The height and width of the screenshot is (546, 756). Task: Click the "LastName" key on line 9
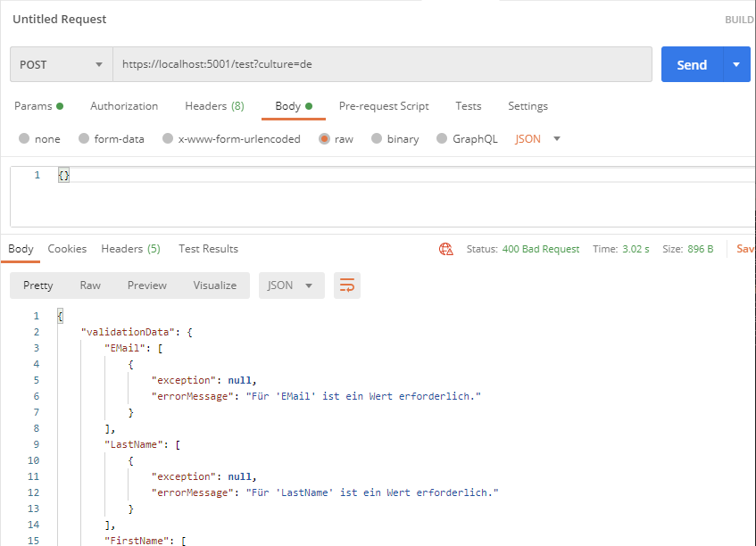(x=134, y=444)
